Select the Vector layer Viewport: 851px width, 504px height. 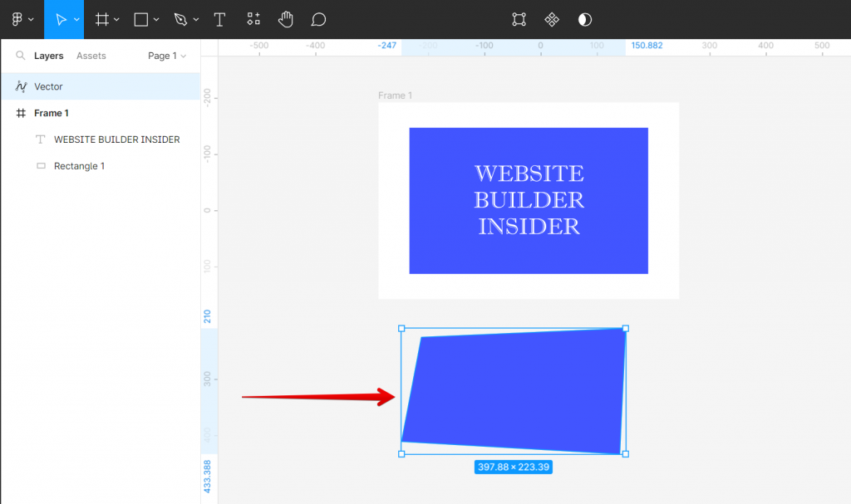click(x=49, y=86)
